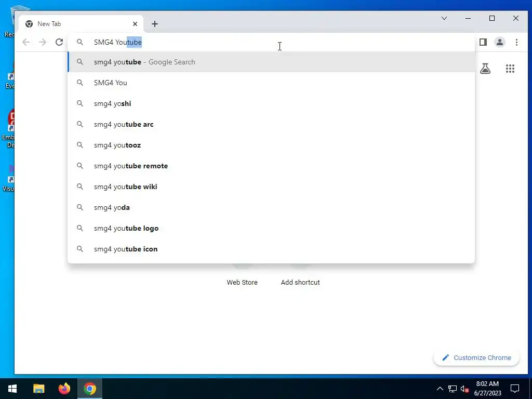Open a new tab with the plus button
Image resolution: width=532 pixels, height=399 pixels.
[x=155, y=24]
